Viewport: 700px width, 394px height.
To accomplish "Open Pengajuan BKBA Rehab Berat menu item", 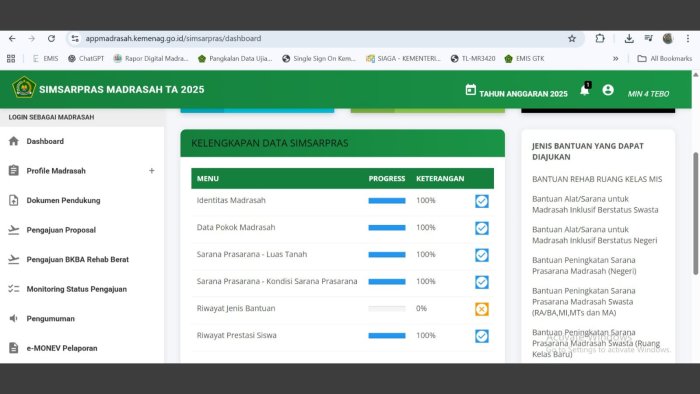I will (x=82, y=259).
